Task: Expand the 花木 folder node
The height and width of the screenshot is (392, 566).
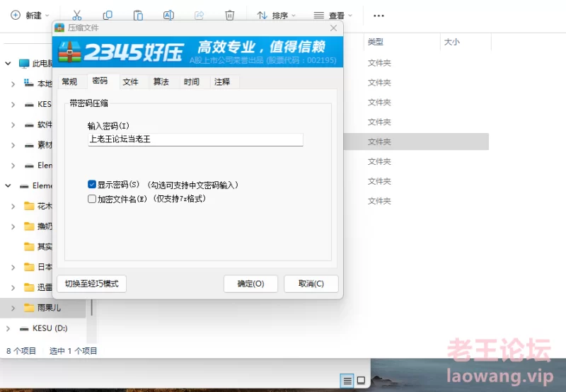Action: pyautogui.click(x=13, y=206)
